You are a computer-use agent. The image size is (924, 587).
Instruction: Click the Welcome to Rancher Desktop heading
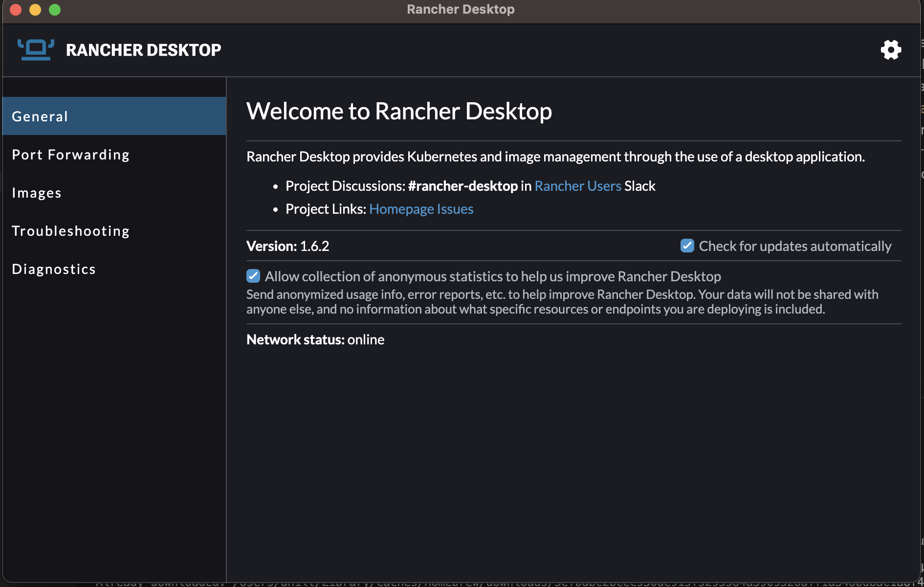pos(399,111)
